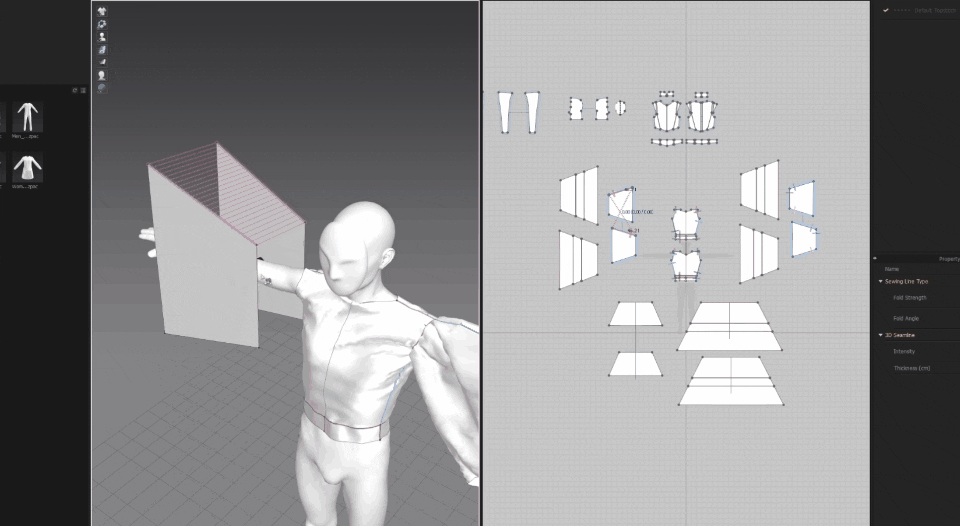The height and width of the screenshot is (526, 960).
Task: Switch library to list view icon
Action: pyautogui.click(x=83, y=90)
